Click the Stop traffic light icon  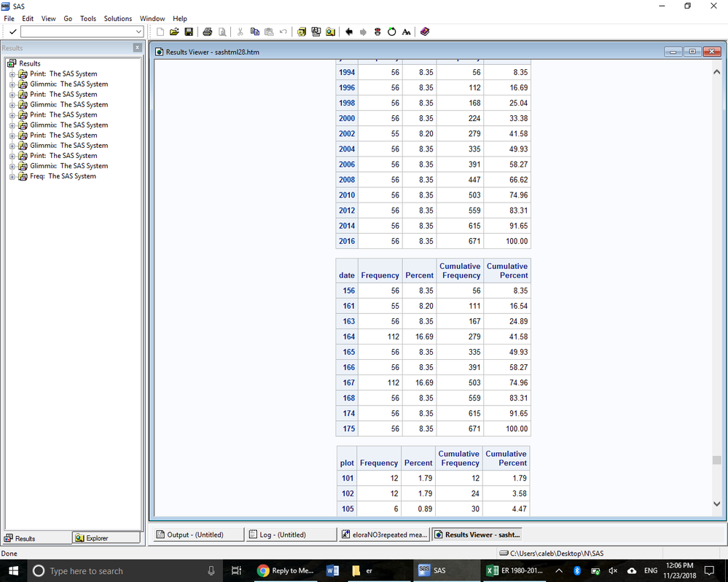(x=377, y=32)
